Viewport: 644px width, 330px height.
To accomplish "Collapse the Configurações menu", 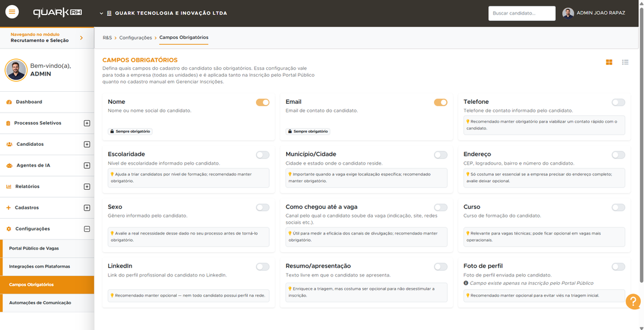I will click(87, 229).
